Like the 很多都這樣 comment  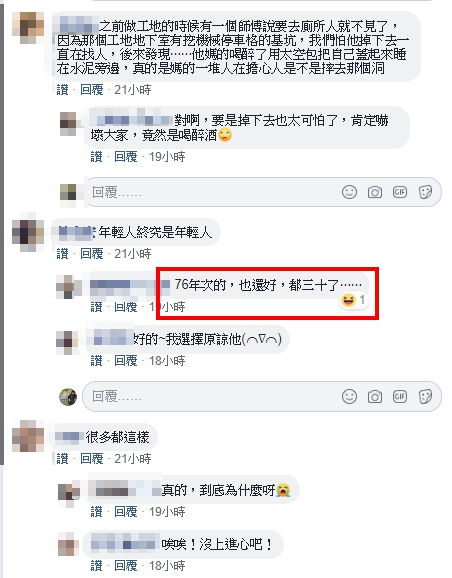(62, 459)
